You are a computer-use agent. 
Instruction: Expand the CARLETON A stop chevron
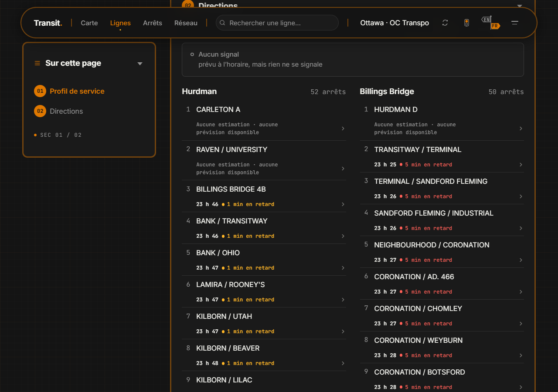click(x=343, y=128)
